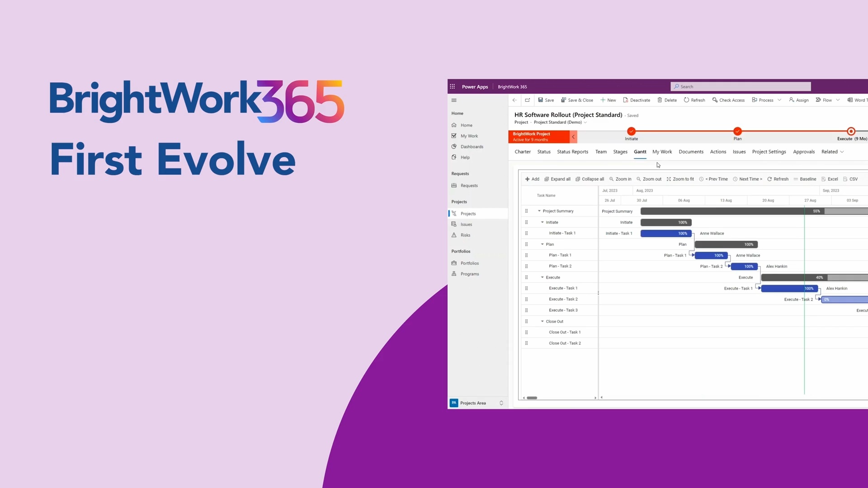Image resolution: width=868 pixels, height=488 pixels.
Task: Switch to the Status Reports tab
Action: click(x=572, y=152)
